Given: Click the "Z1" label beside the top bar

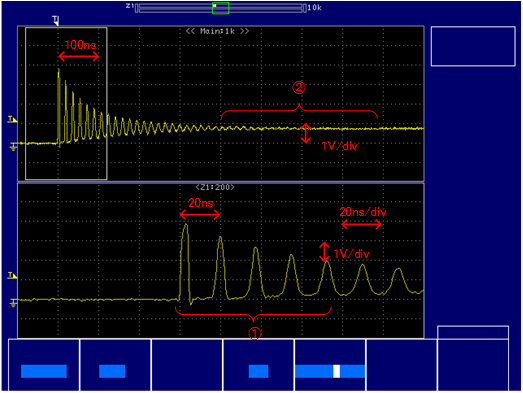Looking at the screenshot, I should (130, 6).
